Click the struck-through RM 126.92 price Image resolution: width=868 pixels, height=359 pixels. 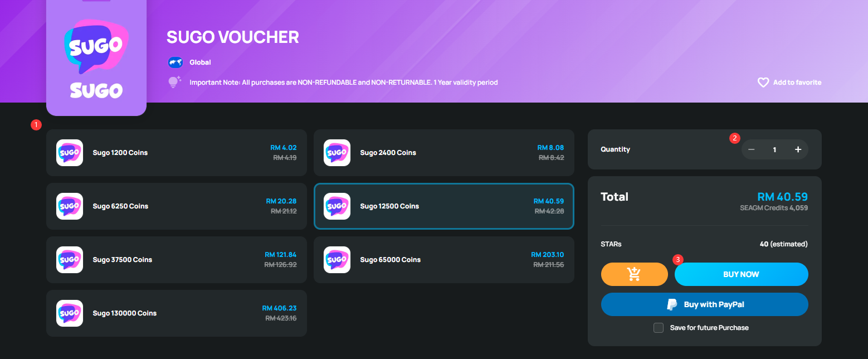[x=281, y=265]
